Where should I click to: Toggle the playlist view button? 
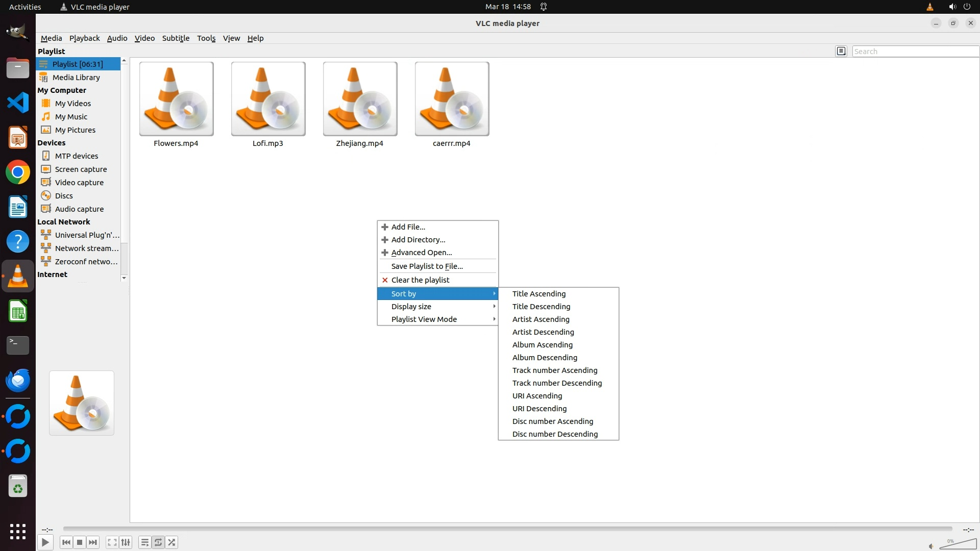click(x=144, y=542)
